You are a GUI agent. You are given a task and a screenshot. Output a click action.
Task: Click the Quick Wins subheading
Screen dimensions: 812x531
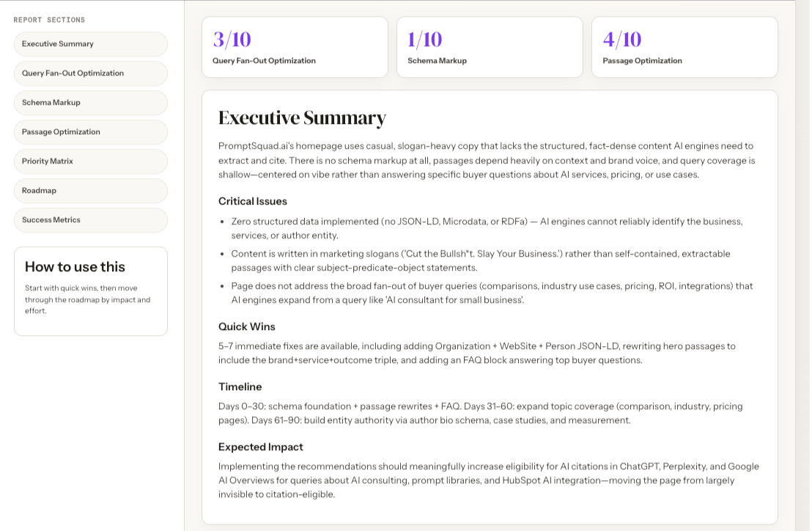tap(246, 326)
